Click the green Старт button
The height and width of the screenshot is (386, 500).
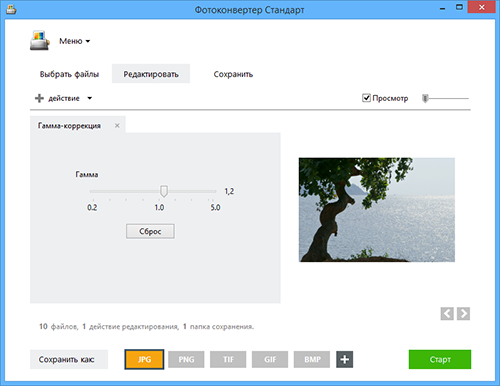click(x=440, y=359)
